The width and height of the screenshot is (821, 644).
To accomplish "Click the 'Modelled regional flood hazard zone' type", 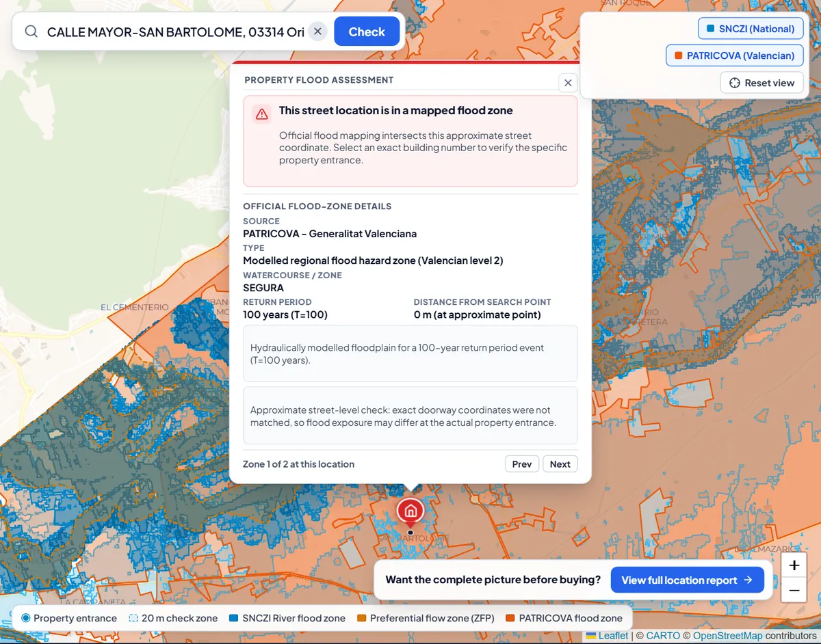I will [x=373, y=260].
